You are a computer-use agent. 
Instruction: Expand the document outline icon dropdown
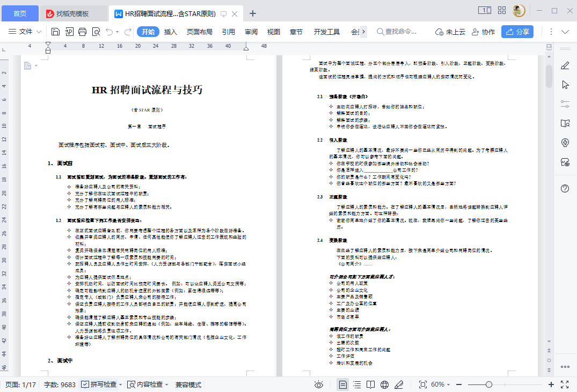click(x=36, y=66)
